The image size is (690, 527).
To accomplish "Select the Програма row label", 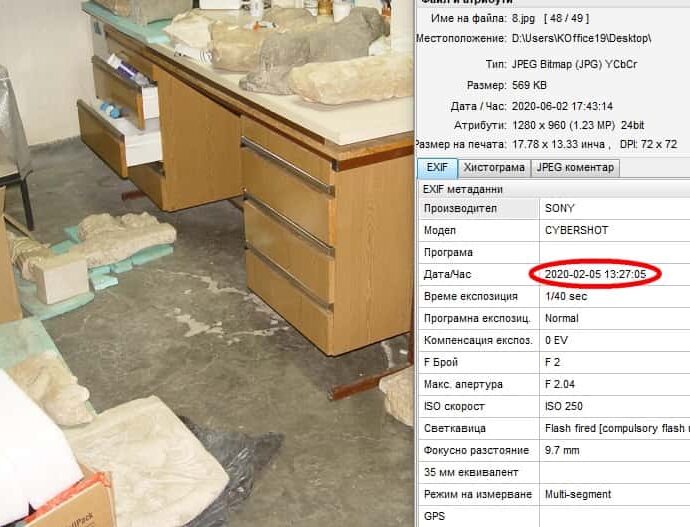I will coord(448,253).
